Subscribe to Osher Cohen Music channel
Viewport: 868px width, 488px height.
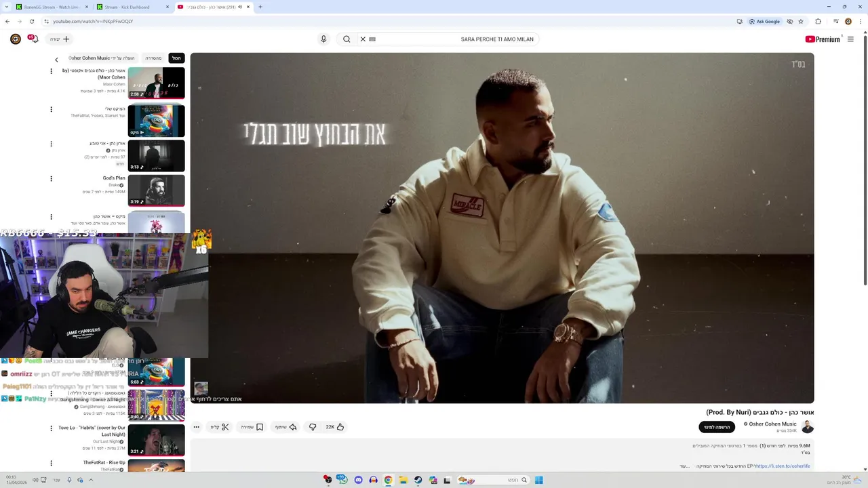tap(717, 427)
